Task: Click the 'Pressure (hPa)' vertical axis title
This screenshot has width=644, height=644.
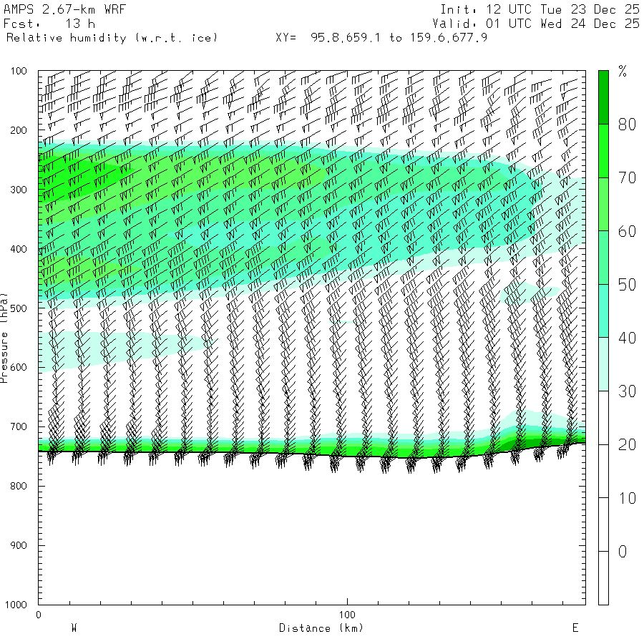Action: coord(4,338)
